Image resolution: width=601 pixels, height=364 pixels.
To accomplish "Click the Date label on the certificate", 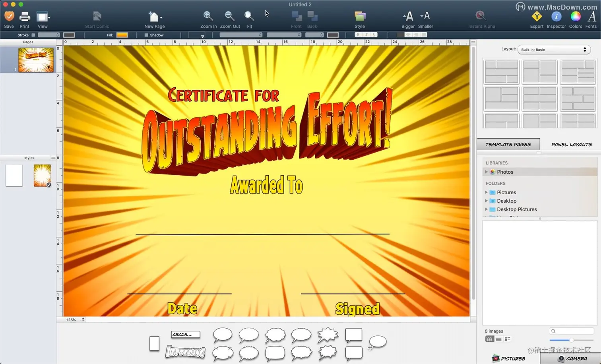I will (x=182, y=308).
